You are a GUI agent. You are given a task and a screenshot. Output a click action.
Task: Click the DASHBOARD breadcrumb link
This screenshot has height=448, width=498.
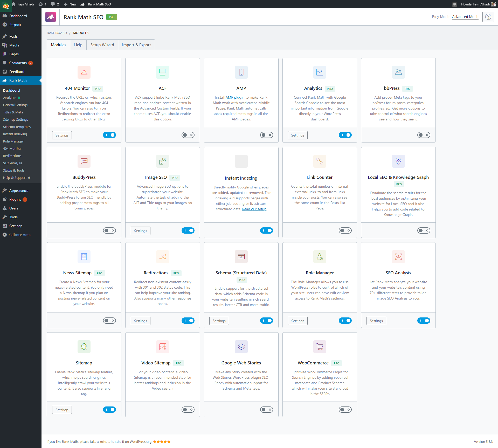57,33
